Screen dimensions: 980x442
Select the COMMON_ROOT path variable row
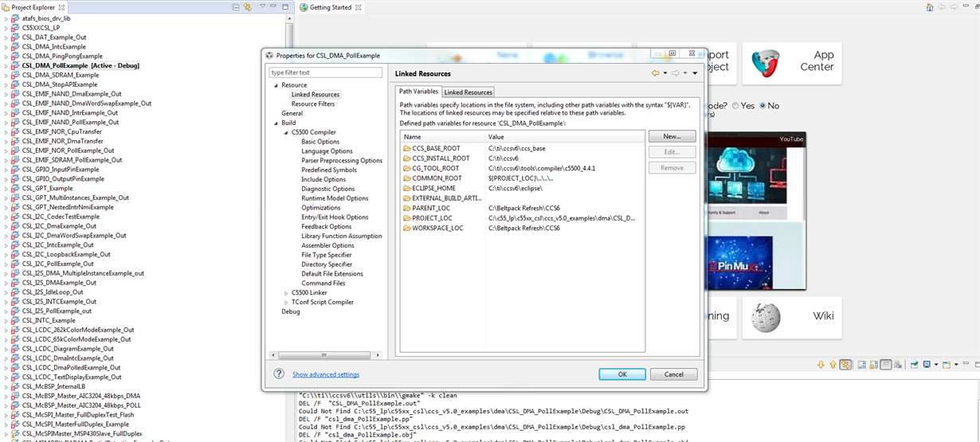[522, 178]
